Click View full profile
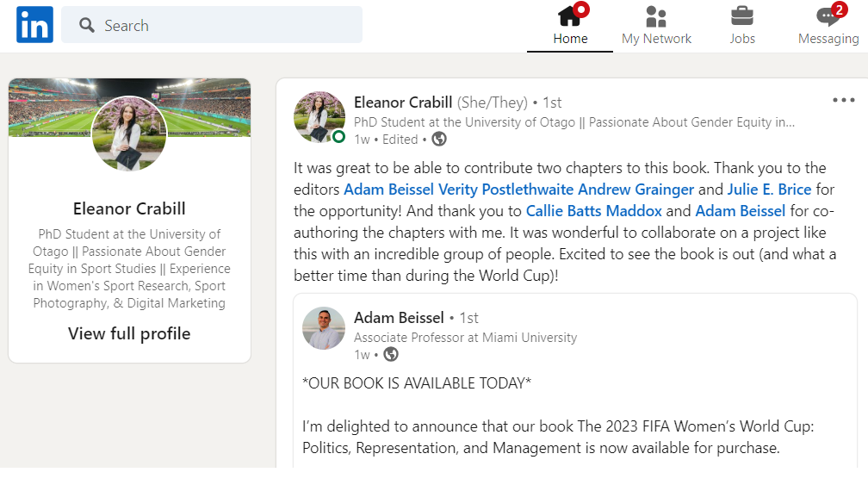 (x=129, y=333)
